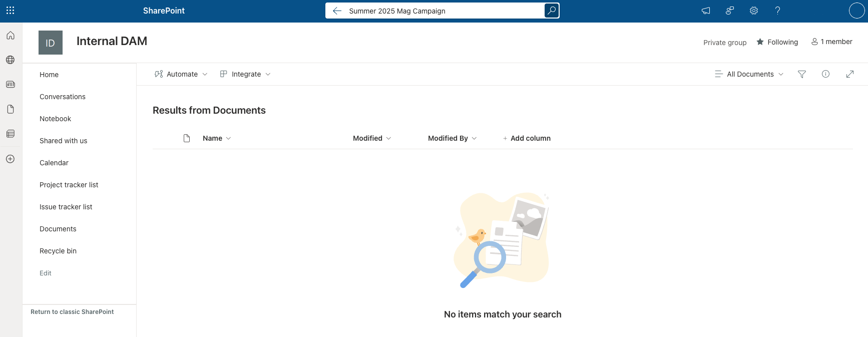Image resolution: width=868 pixels, height=337 pixels.
Task: Expand content with the full-screen arrow icon
Action: point(849,74)
